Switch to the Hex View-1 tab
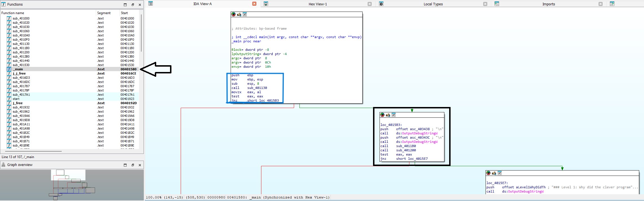Screen dimensions: 644x201 tap(318, 4)
